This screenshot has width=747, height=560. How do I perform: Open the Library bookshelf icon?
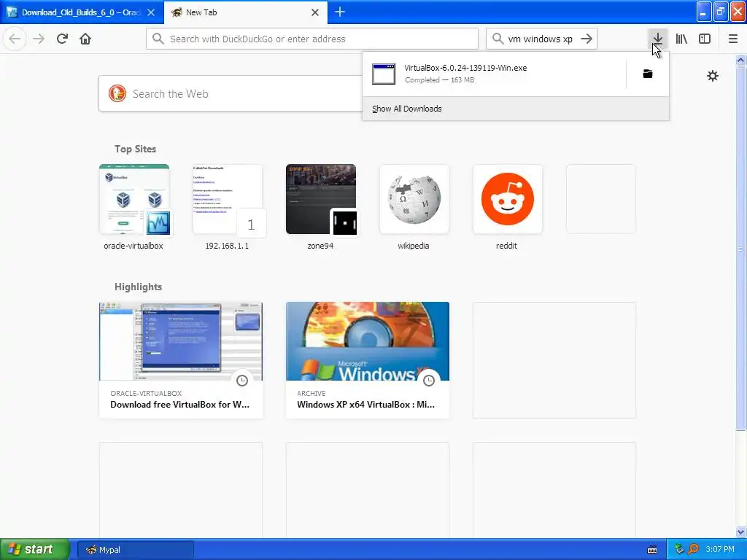(x=681, y=39)
